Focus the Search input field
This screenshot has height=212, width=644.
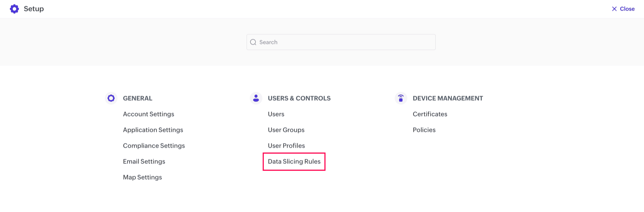click(x=345, y=42)
